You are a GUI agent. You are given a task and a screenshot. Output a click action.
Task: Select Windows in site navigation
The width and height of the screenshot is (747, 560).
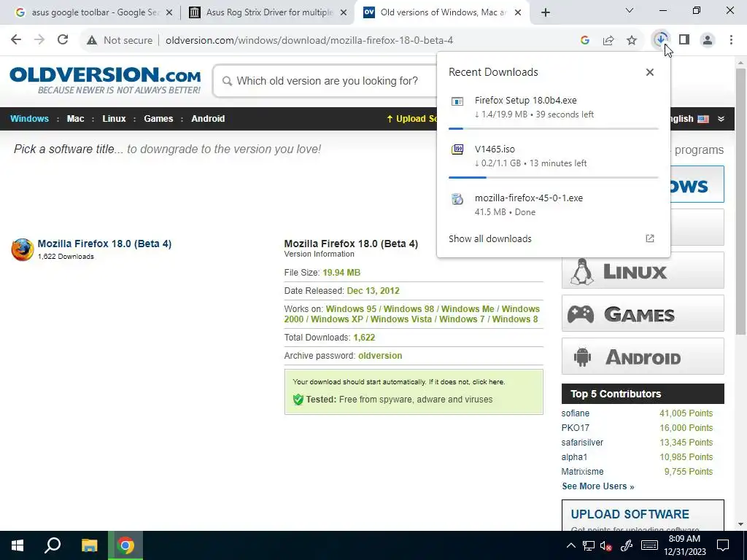[29, 119]
